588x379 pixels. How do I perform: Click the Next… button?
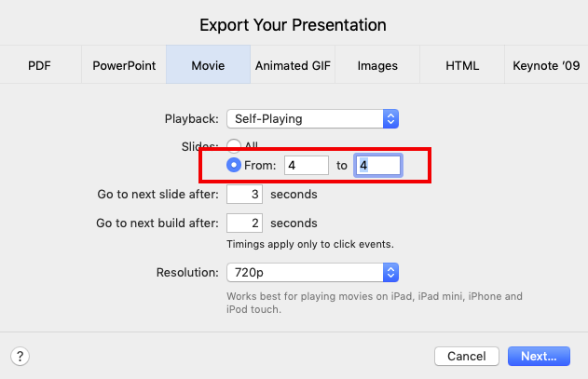coord(539,356)
